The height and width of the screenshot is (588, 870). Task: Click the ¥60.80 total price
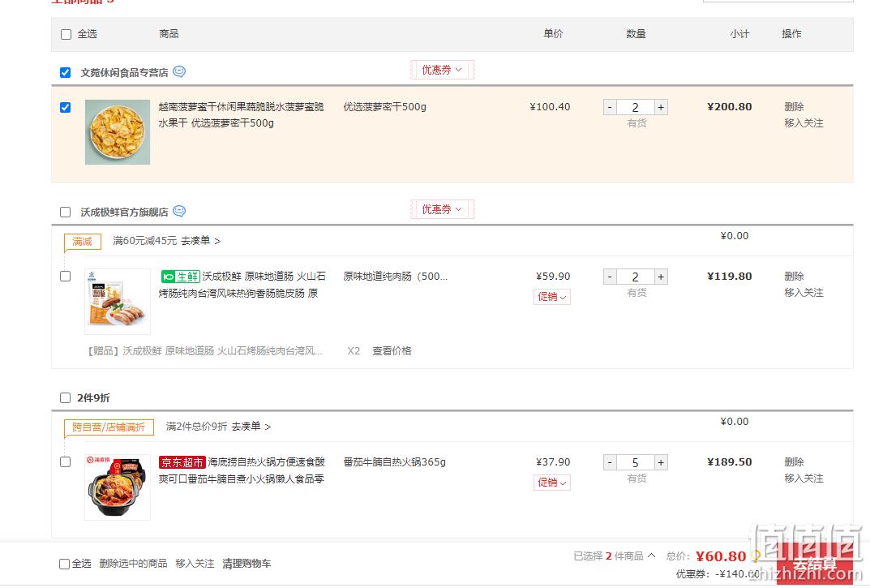pos(722,556)
